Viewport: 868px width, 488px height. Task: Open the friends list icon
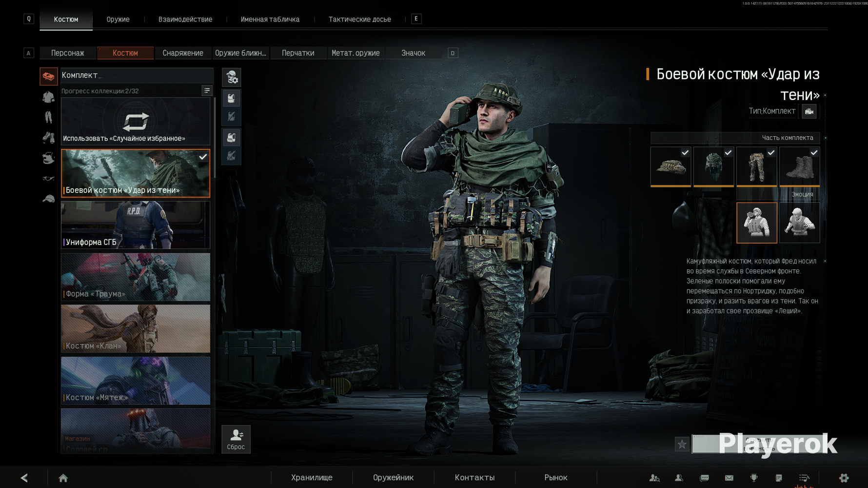(x=679, y=478)
